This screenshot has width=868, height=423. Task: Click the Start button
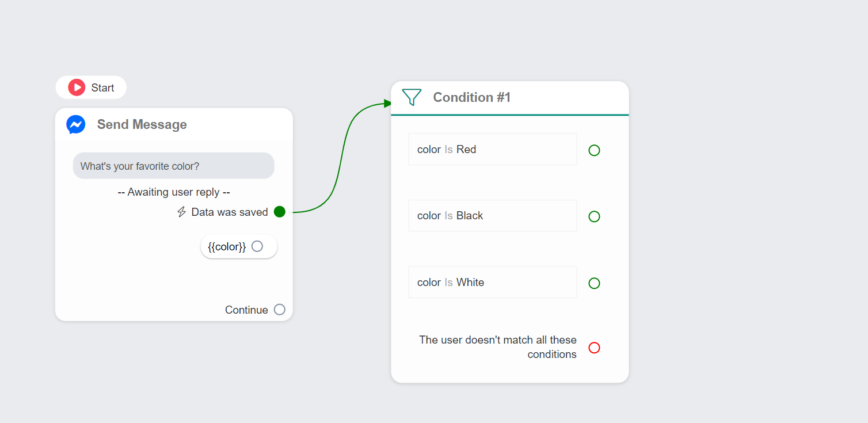tap(91, 87)
